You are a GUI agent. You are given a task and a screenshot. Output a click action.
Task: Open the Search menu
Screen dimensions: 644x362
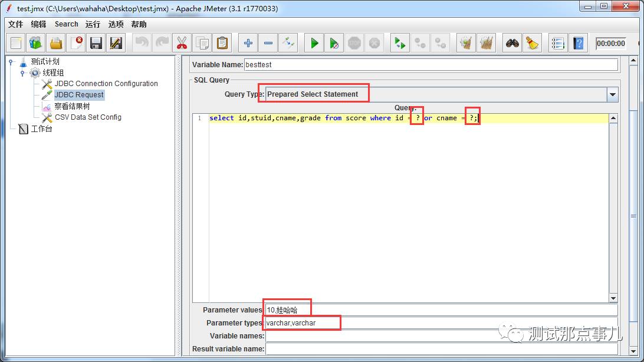[x=67, y=24]
